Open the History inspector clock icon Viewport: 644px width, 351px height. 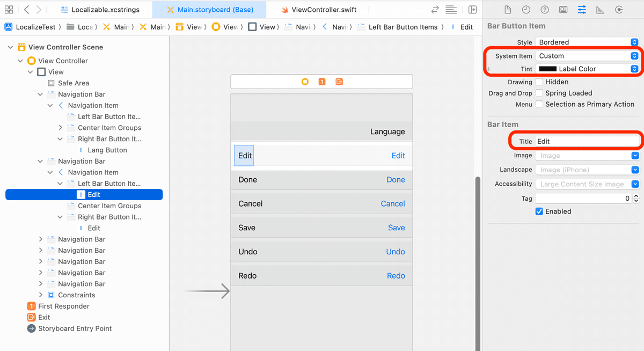pyautogui.click(x=526, y=10)
